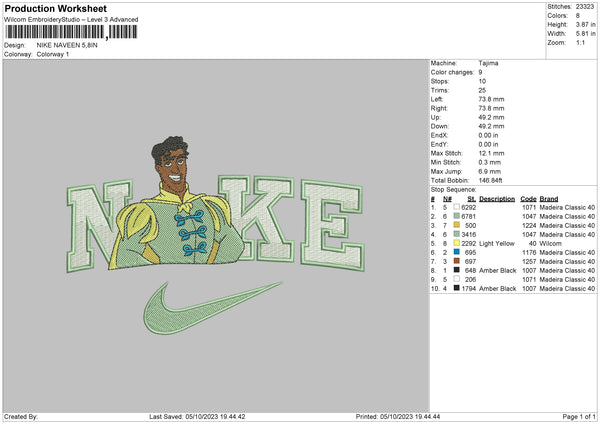Select the black swatch beside stitch count 648
Viewport: 600px width, 424px height.
tap(457, 270)
